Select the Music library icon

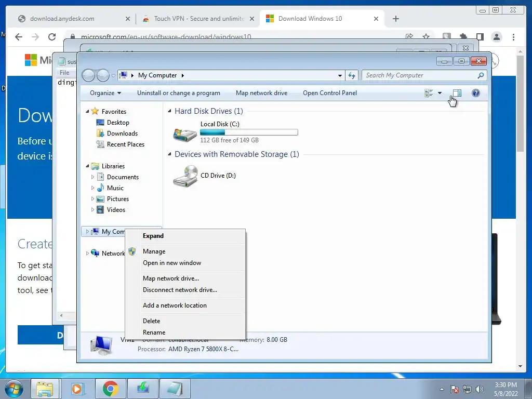pos(100,188)
